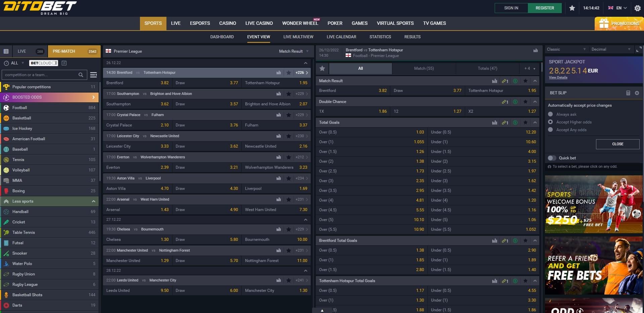The image size is (644, 313).
Task: Open bet slip calculator icon
Action: [628, 93]
